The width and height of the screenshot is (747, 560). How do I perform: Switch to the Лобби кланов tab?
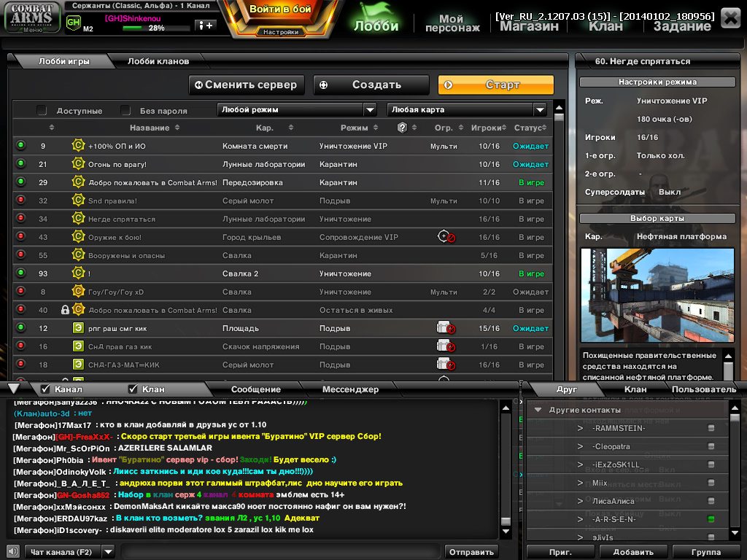158,61
